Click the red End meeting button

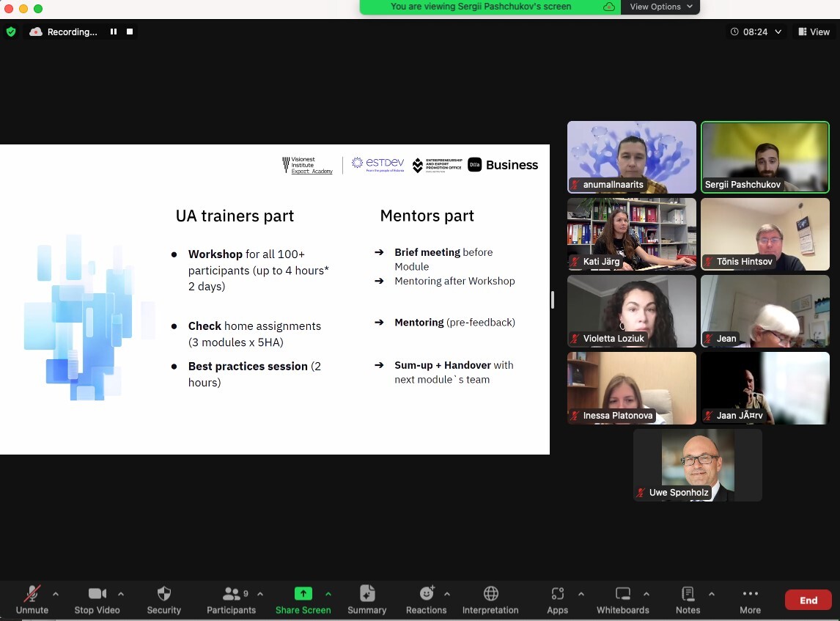(808, 600)
